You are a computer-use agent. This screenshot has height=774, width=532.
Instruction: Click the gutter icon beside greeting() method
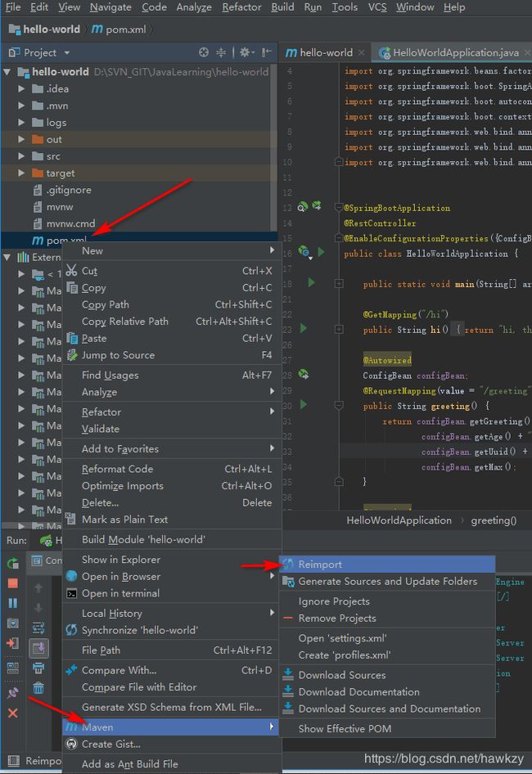point(304,405)
